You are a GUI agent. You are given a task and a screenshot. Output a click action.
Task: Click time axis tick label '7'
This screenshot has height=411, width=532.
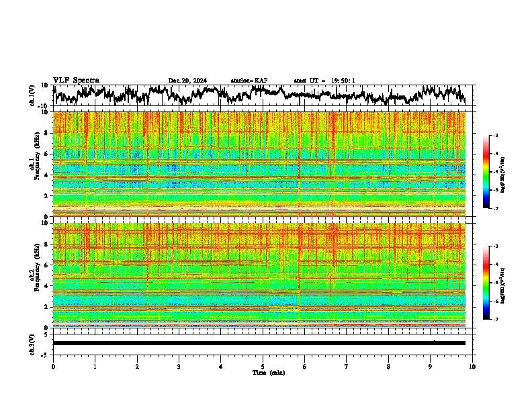(x=347, y=367)
